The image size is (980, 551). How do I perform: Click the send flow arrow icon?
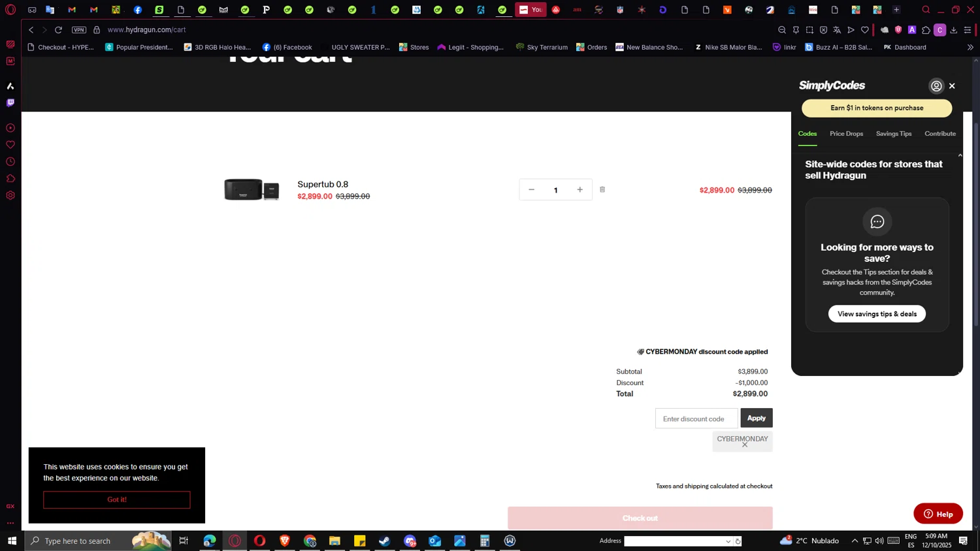coord(851,30)
